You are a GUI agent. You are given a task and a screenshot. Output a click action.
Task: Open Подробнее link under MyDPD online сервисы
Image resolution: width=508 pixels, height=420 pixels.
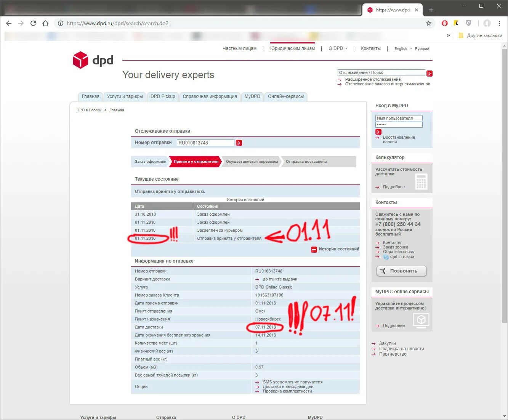click(x=394, y=325)
